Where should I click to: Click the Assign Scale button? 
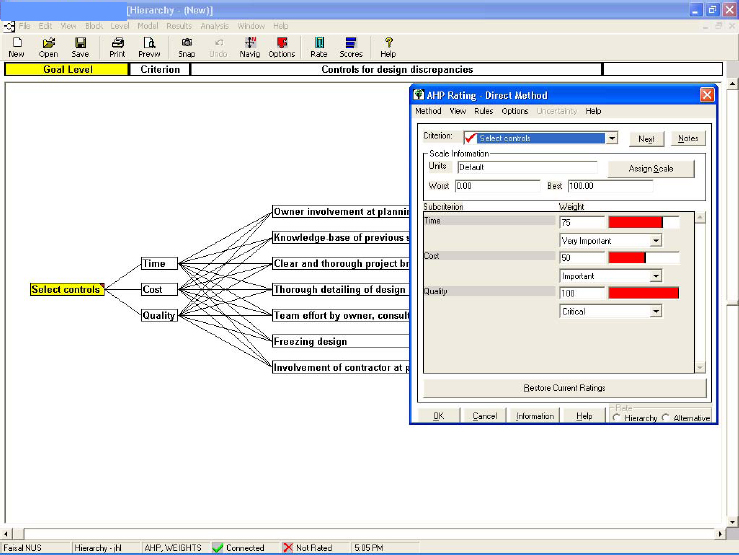click(x=651, y=169)
